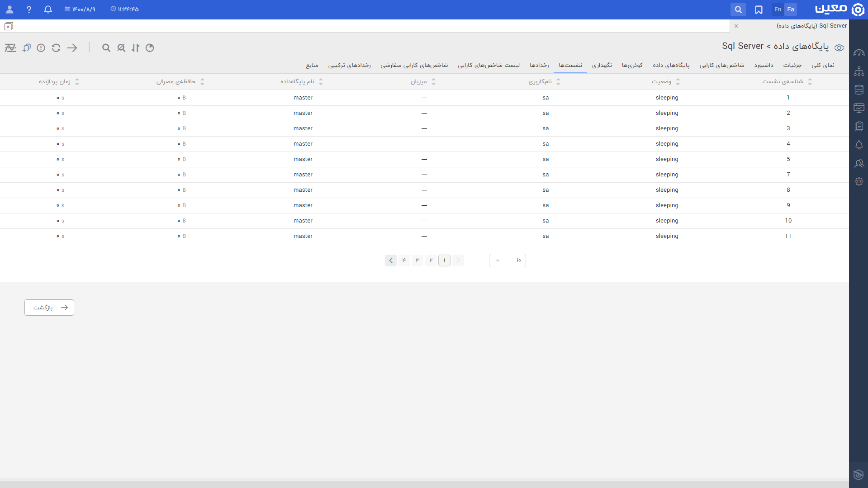Open the monitor chart sidebar icon

pos(859,108)
